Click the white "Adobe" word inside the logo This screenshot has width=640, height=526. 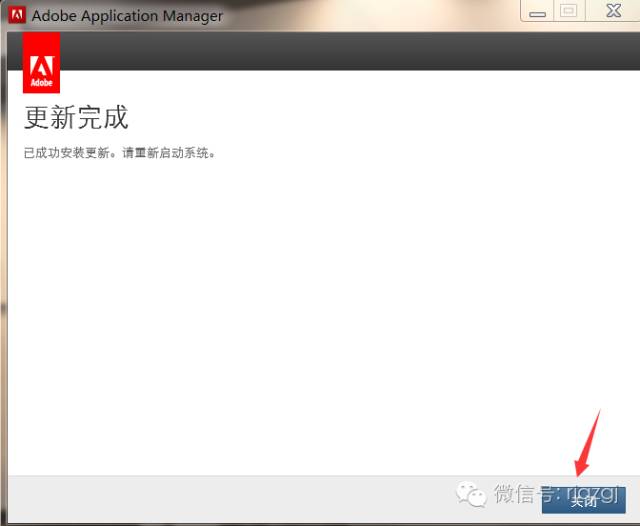coord(41,82)
